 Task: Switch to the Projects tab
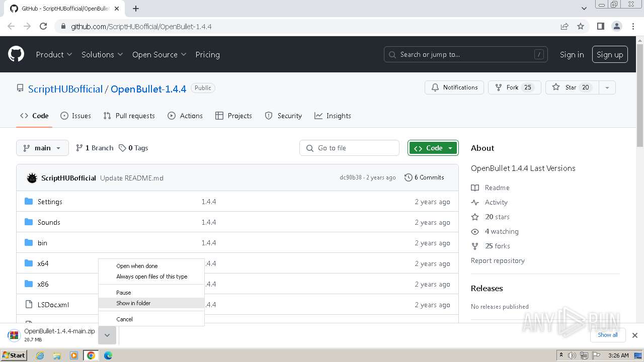233,116
